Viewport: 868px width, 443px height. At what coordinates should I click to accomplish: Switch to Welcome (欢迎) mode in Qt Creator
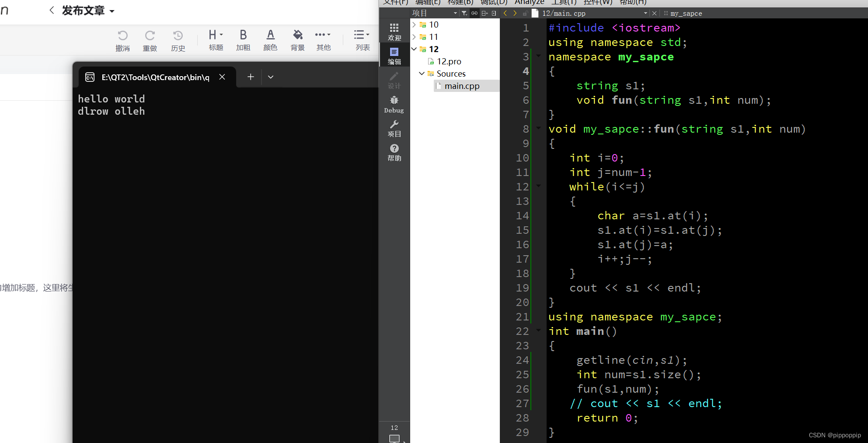pyautogui.click(x=394, y=32)
